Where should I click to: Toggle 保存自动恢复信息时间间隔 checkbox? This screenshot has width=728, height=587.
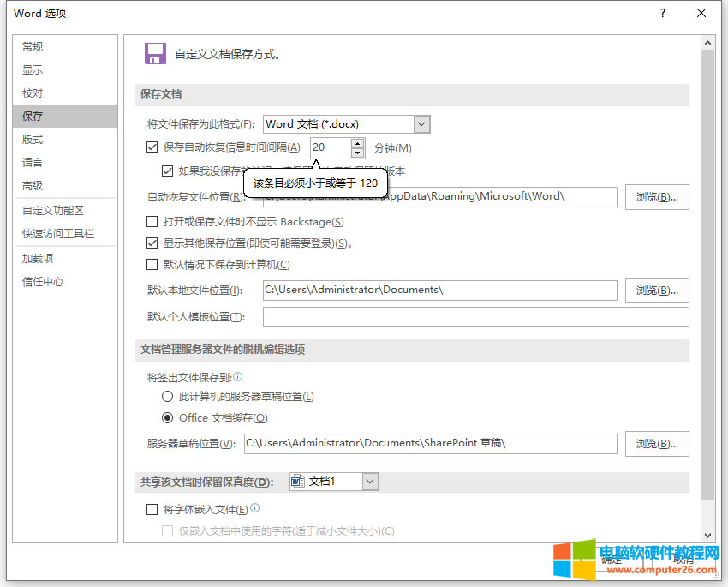[152, 147]
